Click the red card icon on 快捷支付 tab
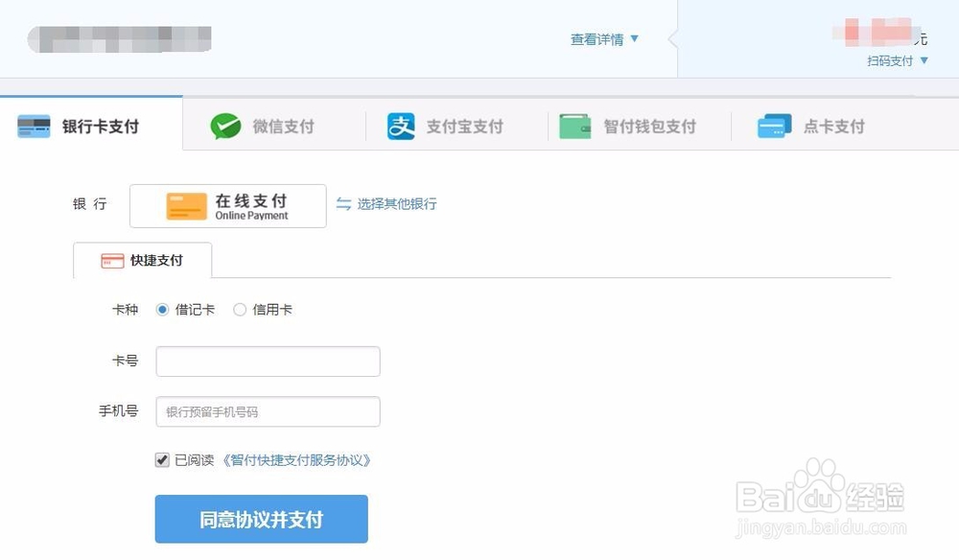 pyautogui.click(x=112, y=260)
